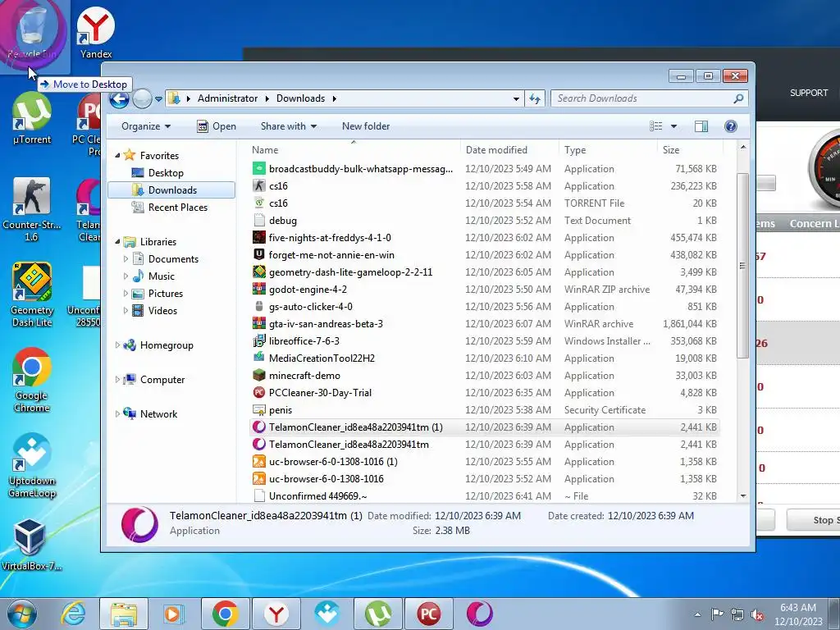Image resolution: width=840 pixels, height=630 pixels.
Task: Select Desktop under Favorites
Action: 166,173
